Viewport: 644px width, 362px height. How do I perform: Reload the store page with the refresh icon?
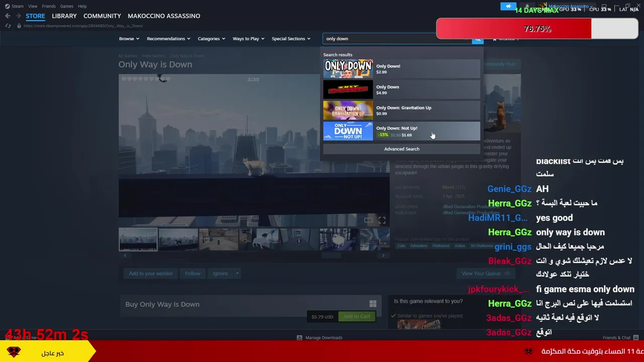[x=8, y=26]
